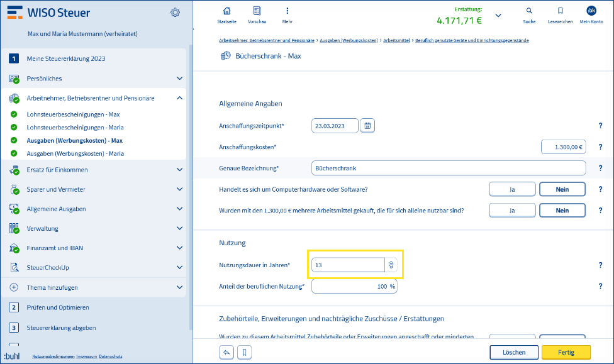
Task: Click the lightbulb hint beside Nutzungsdauer
Action: tap(391, 265)
